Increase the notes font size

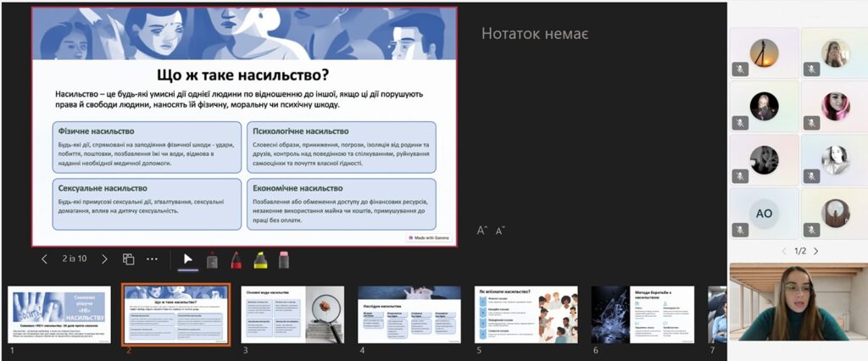click(481, 230)
